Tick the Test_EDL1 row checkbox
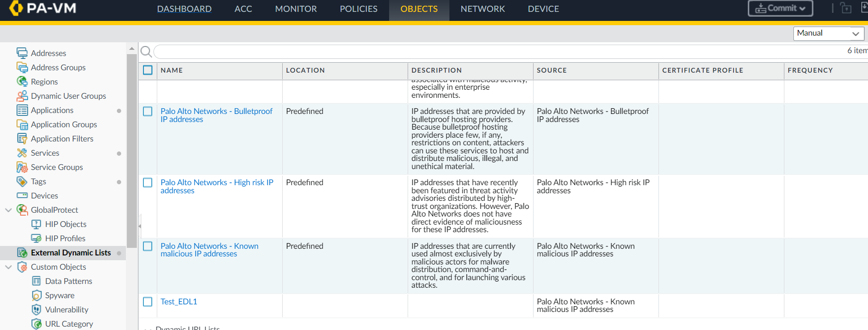This screenshot has width=868, height=330. (x=148, y=302)
